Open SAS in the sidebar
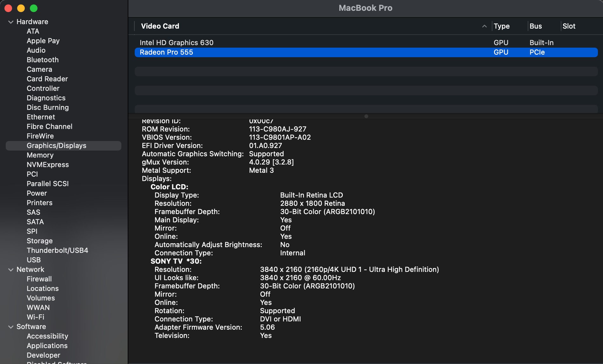 coord(33,212)
